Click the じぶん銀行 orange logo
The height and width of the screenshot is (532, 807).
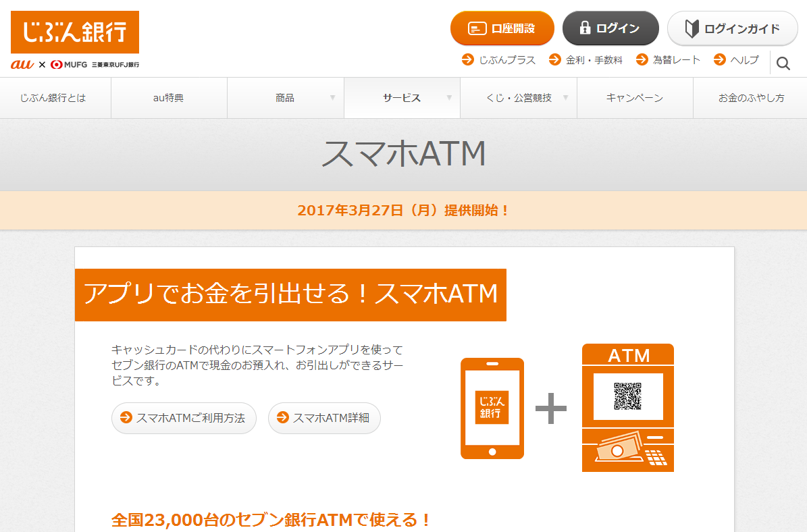click(75, 32)
